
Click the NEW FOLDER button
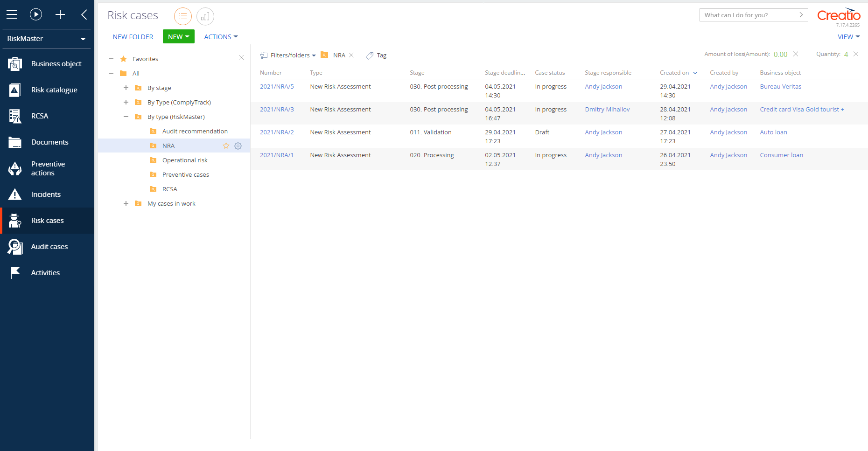pos(133,37)
